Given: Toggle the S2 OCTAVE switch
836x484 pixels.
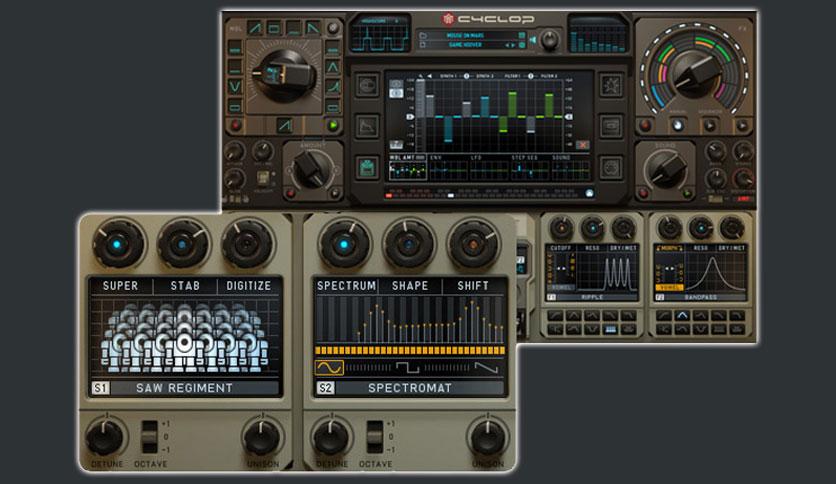Looking at the screenshot, I should [x=375, y=437].
